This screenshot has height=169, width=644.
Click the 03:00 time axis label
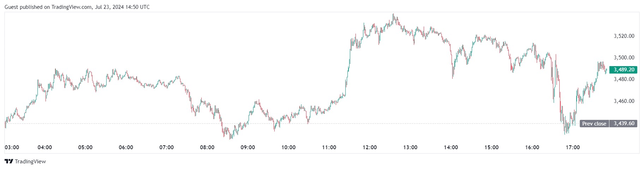[x=12, y=147]
